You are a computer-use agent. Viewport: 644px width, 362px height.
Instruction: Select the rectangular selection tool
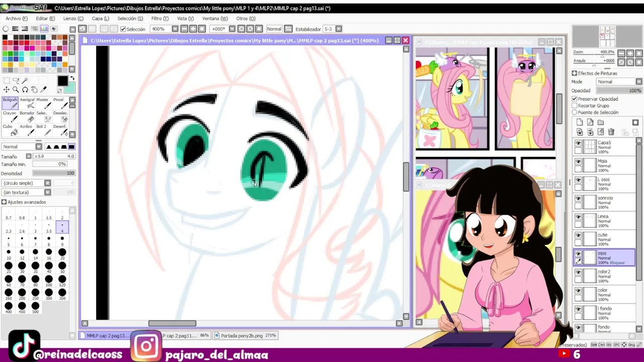6,80
